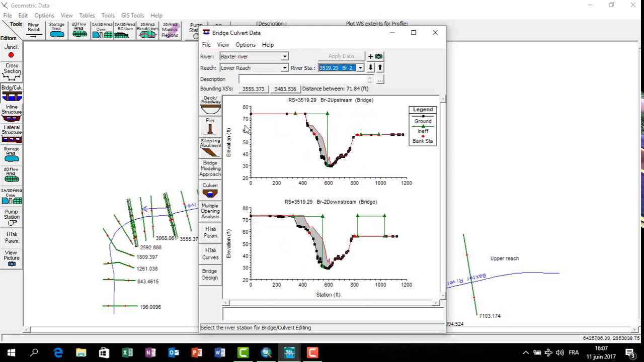Open the Windows Start menu

pyautogui.click(x=11, y=352)
